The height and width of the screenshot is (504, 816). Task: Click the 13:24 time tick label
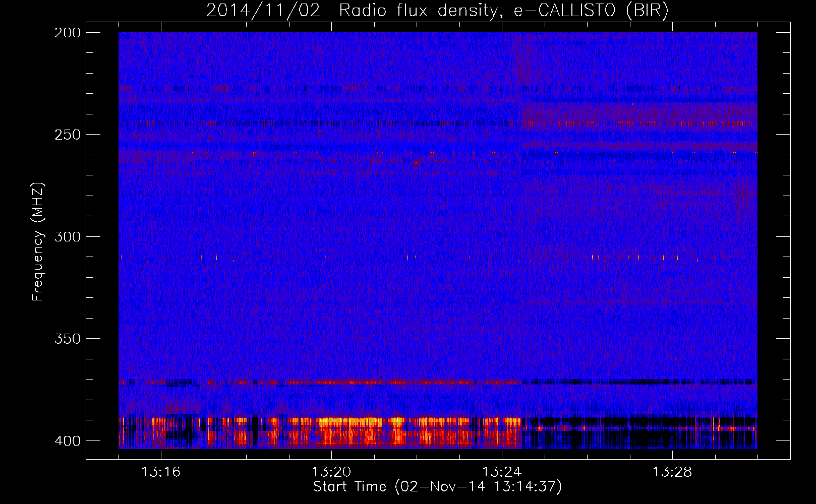pos(502,472)
